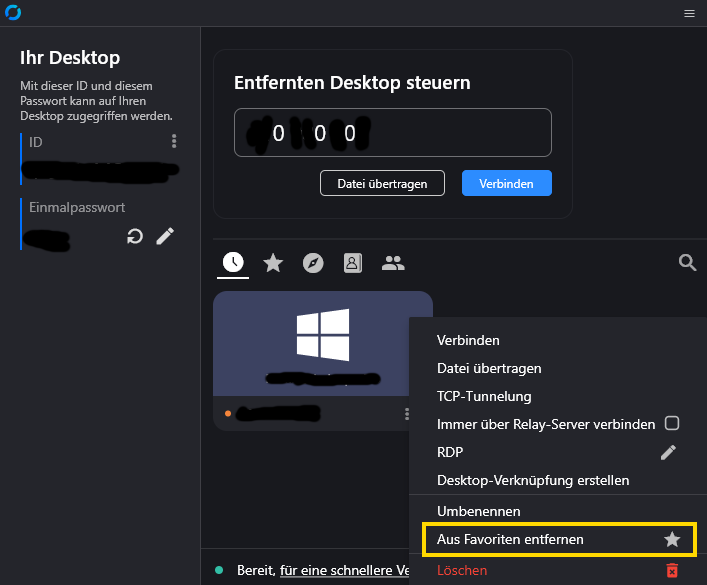Screen dimensions: 707x585
Task: Click the RustDesk logo icon
Action: 13,13
